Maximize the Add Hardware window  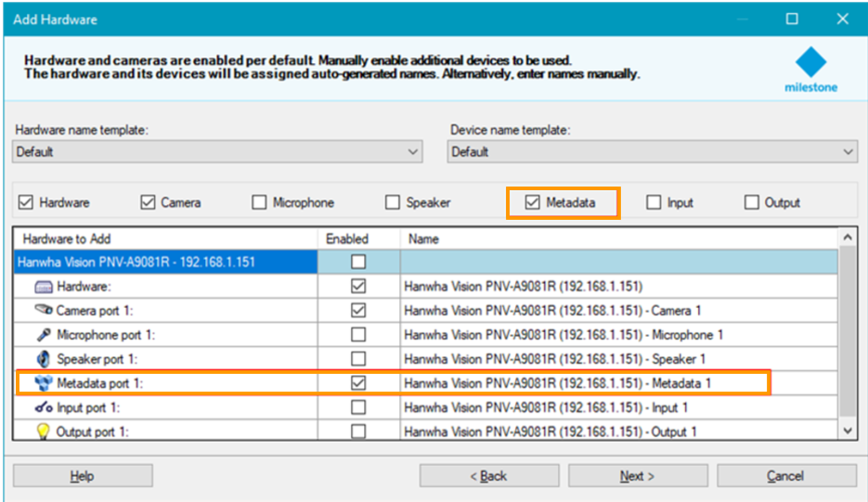pos(792,19)
